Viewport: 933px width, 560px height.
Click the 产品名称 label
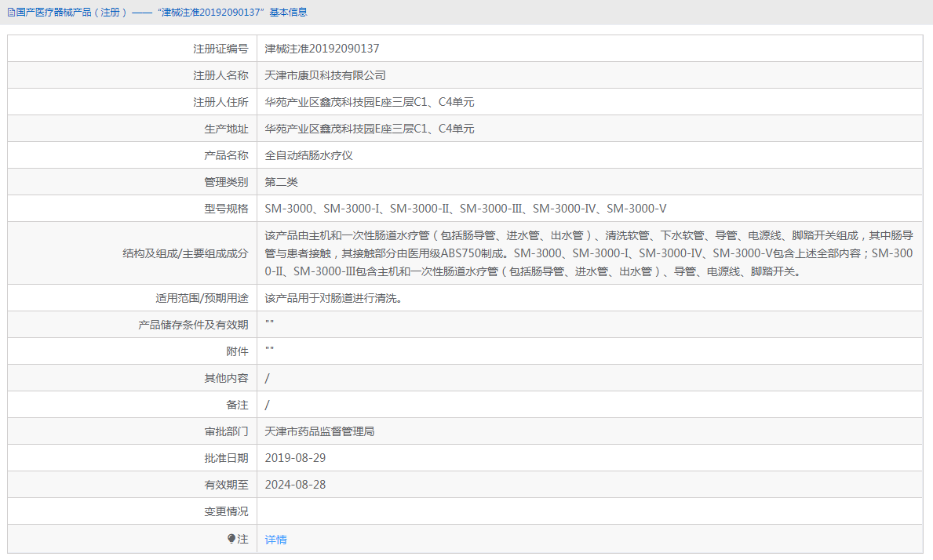click(x=226, y=155)
